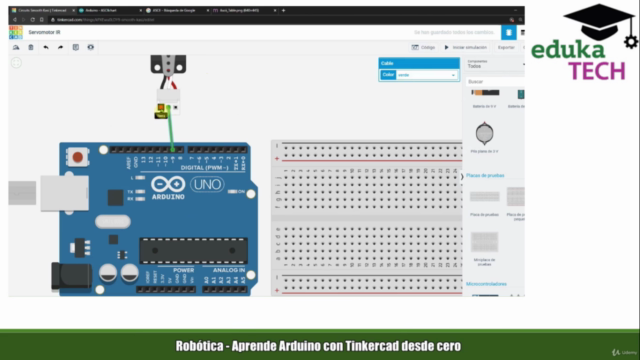The width and height of the screenshot is (640, 360).
Task: Close the Ascii_Table.png tab
Action: 275,10
